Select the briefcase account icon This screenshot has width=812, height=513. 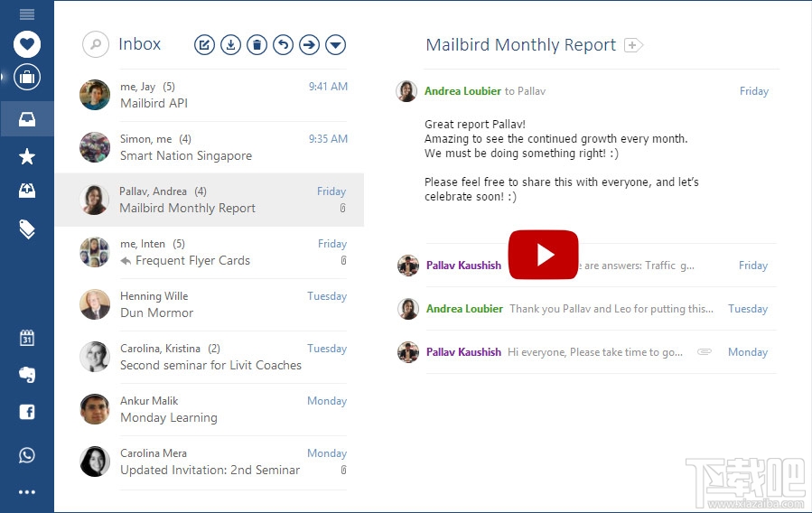click(x=27, y=77)
